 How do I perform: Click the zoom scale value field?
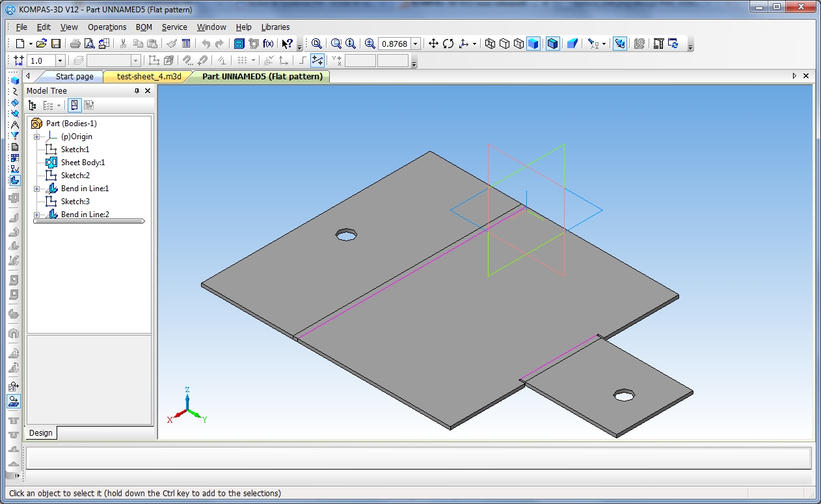(394, 44)
